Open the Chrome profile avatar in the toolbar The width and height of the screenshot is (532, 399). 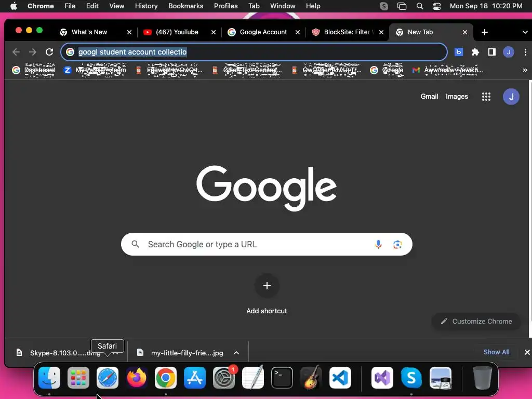tap(508, 52)
